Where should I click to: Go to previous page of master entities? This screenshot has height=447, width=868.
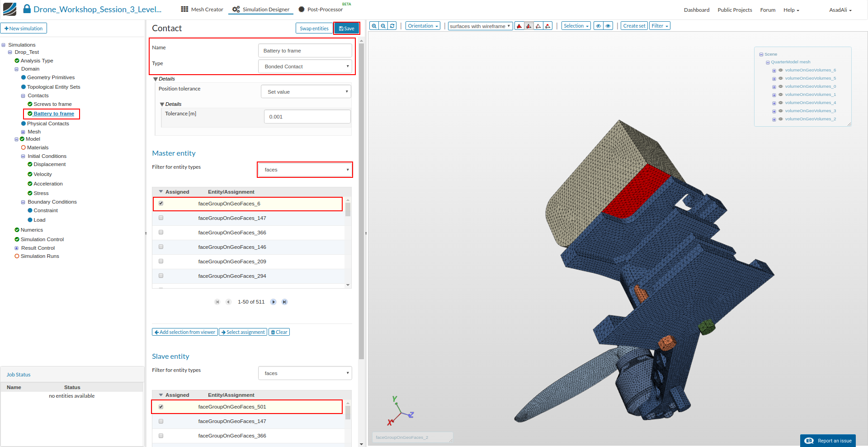pyautogui.click(x=228, y=302)
